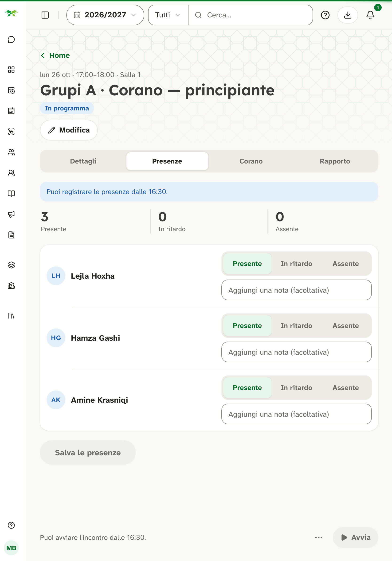Image resolution: width=392 pixels, height=561 pixels.
Task: Click the help circle icon in top bar
Action: point(325,15)
